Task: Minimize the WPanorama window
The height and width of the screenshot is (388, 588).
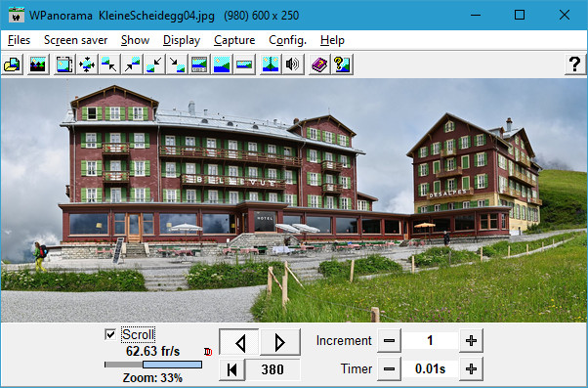Action: [476, 15]
